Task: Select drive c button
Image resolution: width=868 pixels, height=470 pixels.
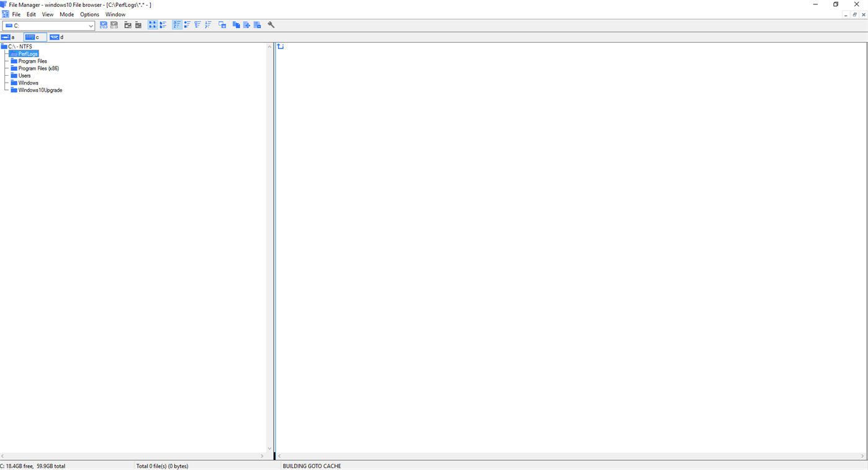Action: 35,37
